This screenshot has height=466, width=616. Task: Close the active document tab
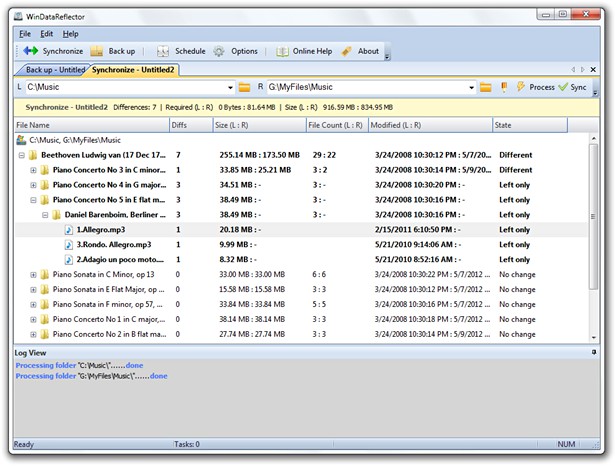593,70
